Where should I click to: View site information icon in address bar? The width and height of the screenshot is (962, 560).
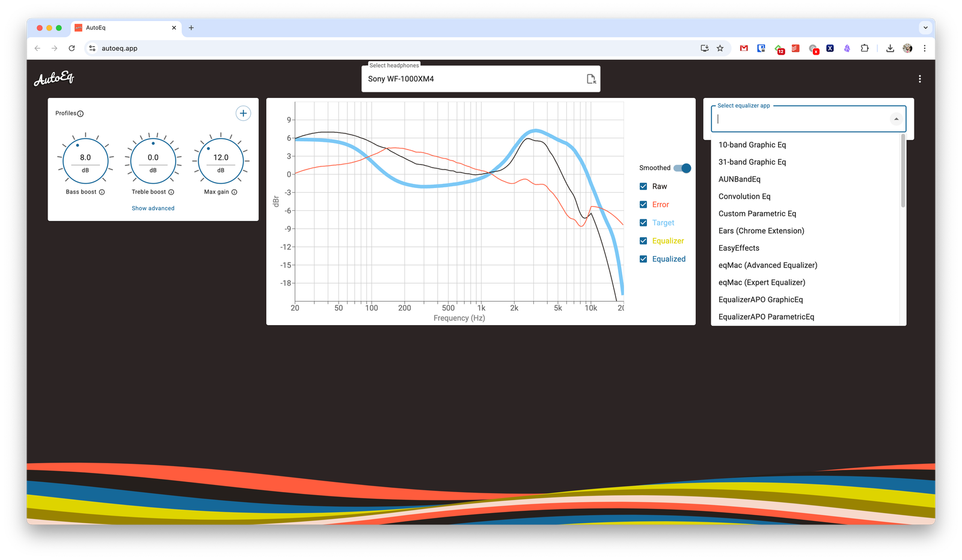92,48
